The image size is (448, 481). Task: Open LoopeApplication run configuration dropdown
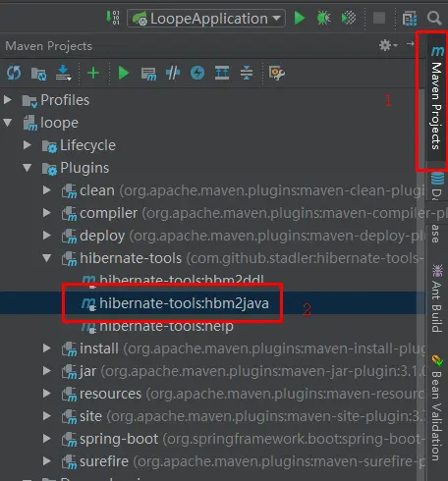tap(206, 19)
